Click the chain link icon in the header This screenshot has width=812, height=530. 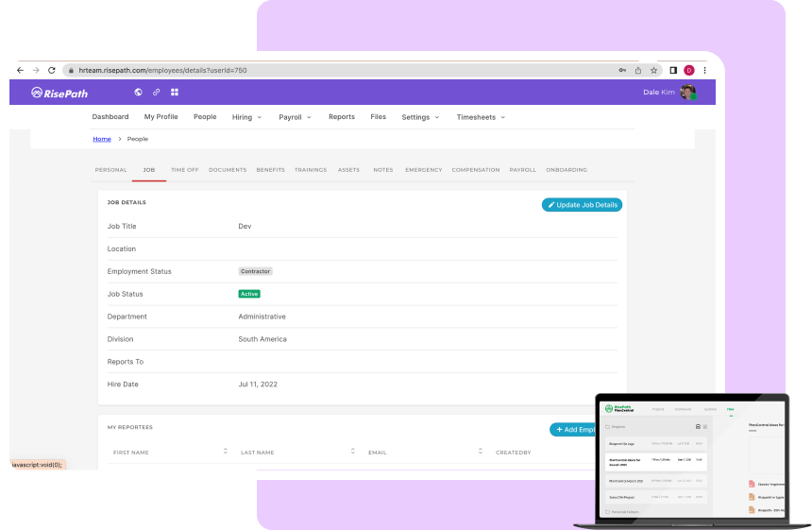(x=157, y=93)
